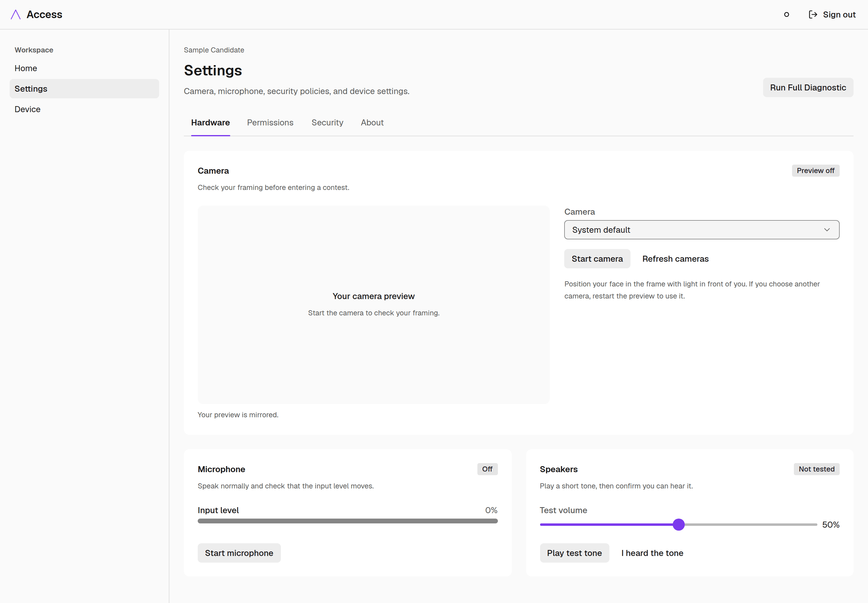Image resolution: width=868 pixels, height=603 pixels.
Task: Start the camera preview
Action: tap(597, 259)
